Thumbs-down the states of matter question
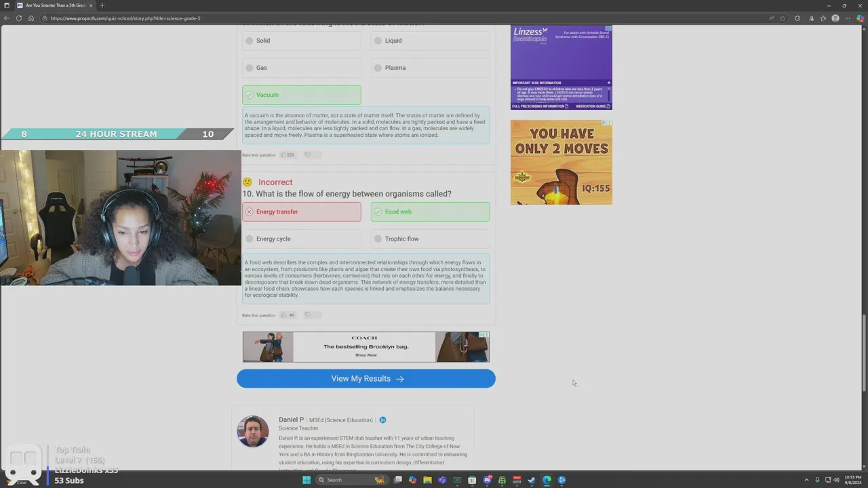Screen dimensions: 868x488 pos(308,155)
